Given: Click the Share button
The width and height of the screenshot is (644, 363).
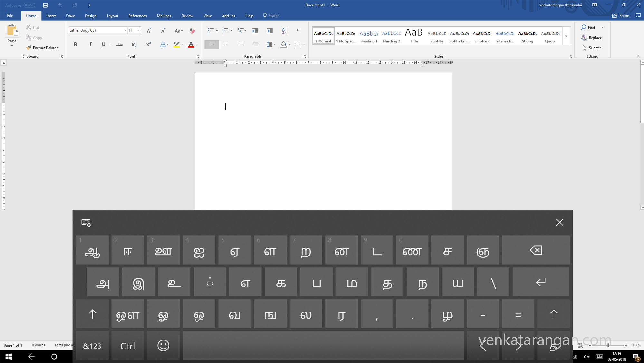Looking at the screenshot, I should pyautogui.click(x=620, y=15).
